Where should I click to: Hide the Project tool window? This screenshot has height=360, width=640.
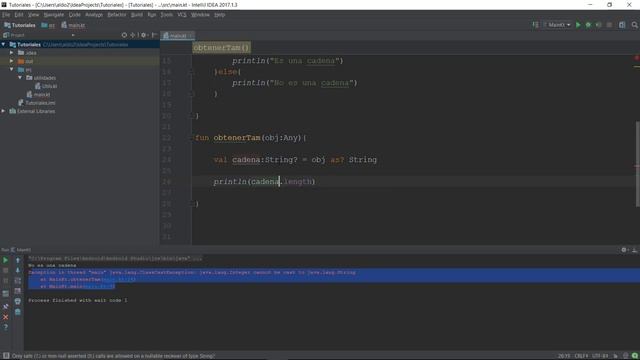(154, 36)
